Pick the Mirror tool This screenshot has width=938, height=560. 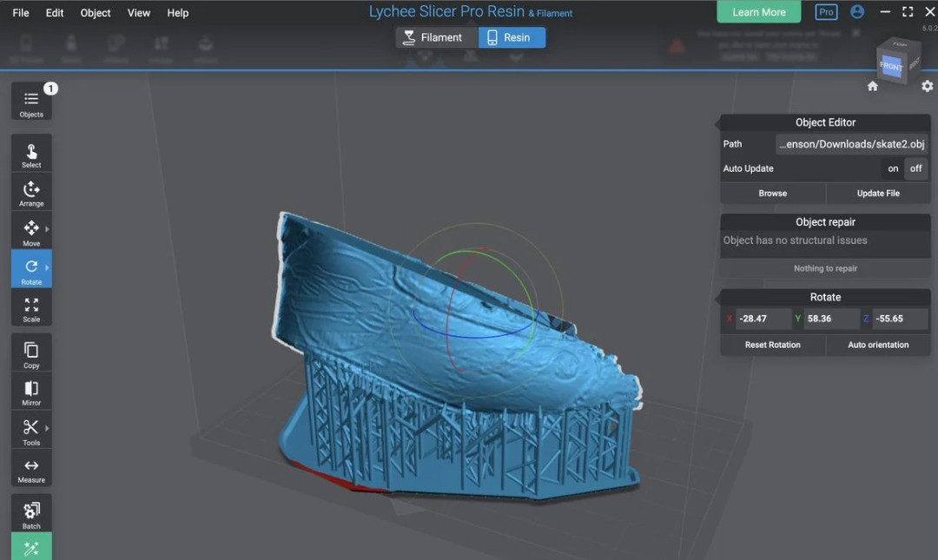(31, 392)
